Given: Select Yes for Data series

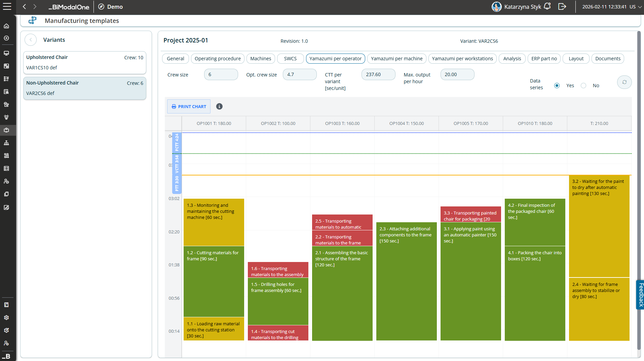Looking at the screenshot, I should [x=557, y=86].
